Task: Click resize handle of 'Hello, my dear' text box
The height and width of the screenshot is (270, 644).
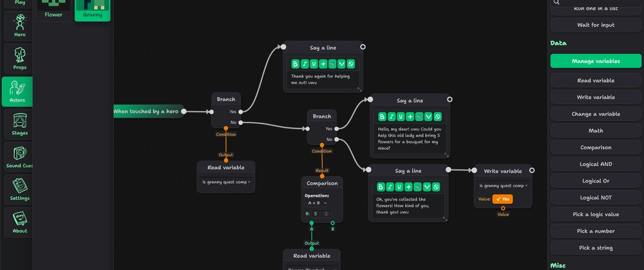Action: 446,155
